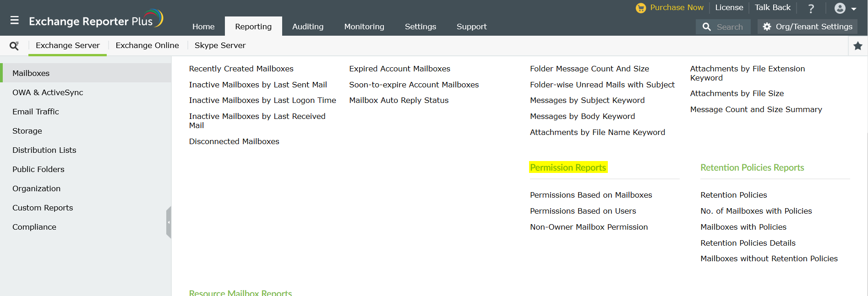Click the report search icon beside Exchange Server
This screenshot has width=868, height=296.
(14, 46)
